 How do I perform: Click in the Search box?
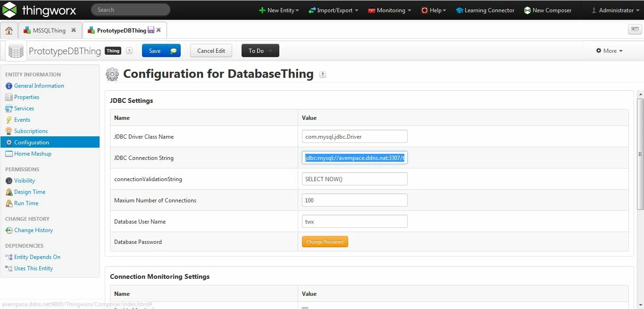(130, 9)
